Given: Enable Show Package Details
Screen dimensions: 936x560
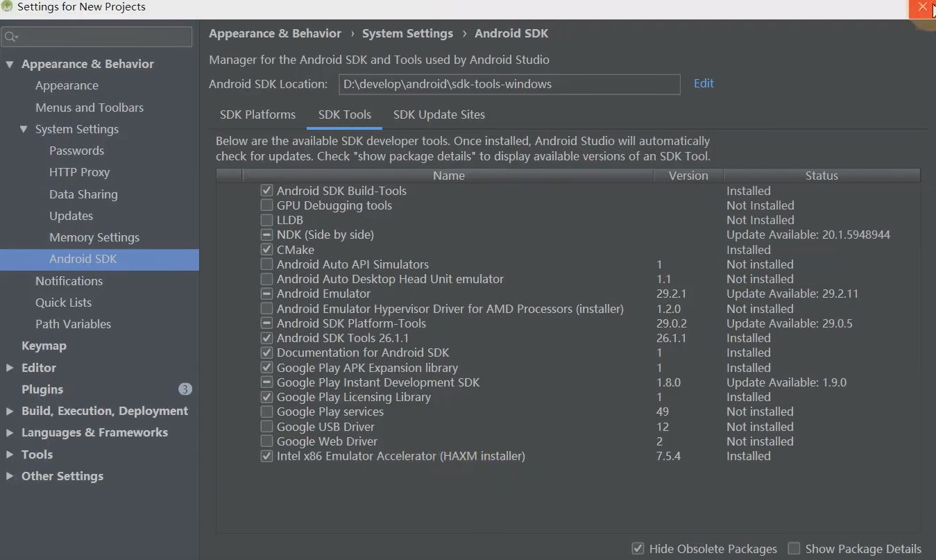Looking at the screenshot, I should [794, 549].
